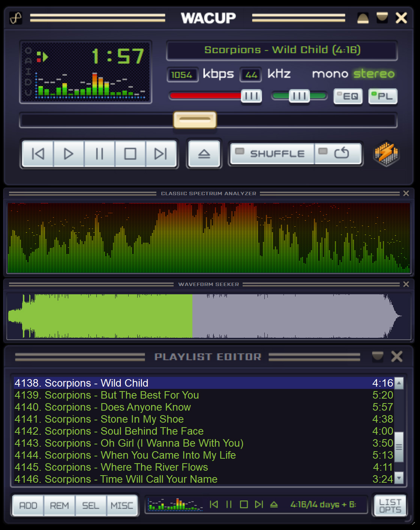Skip to next track in main window

point(161,154)
